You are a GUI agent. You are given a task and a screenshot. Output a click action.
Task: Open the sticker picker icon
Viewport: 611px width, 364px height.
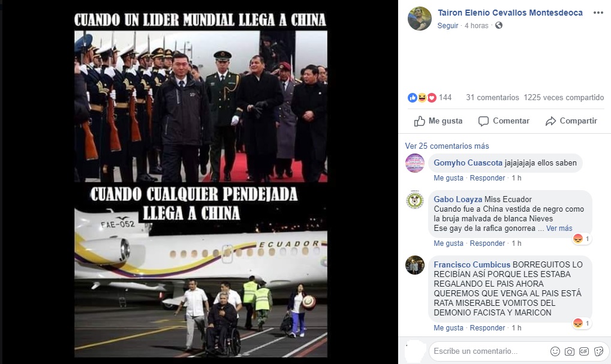[x=598, y=351]
